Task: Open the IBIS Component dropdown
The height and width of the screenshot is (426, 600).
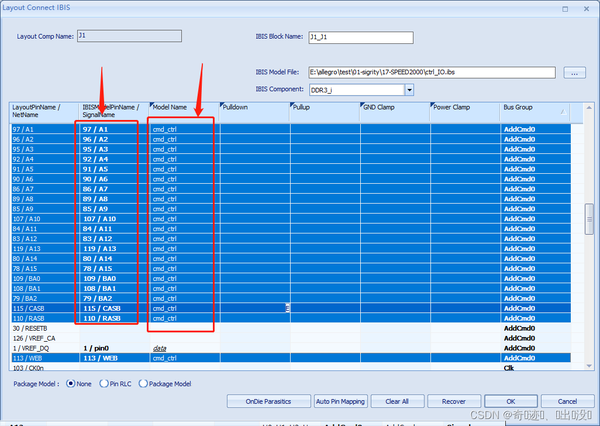Action: (409, 90)
